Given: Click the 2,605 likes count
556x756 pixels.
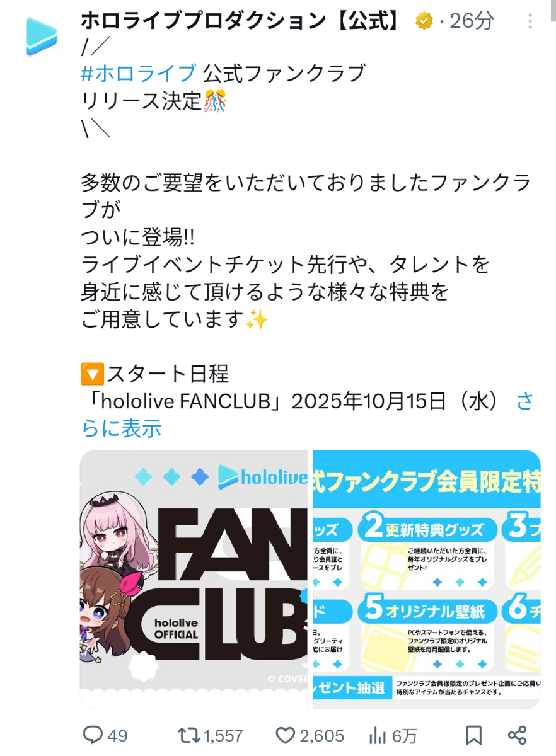Looking at the screenshot, I should [x=322, y=735].
